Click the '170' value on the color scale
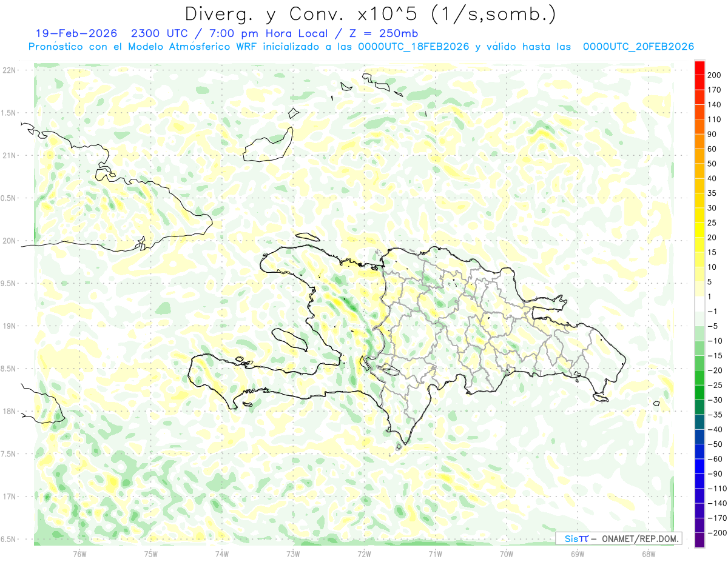This screenshot has height=562, width=728. pyautogui.click(x=714, y=90)
